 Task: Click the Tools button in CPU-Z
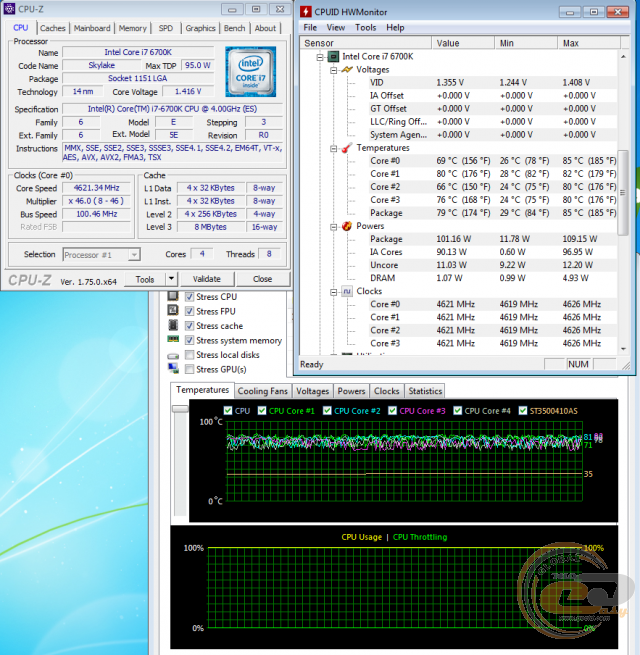coord(145,279)
